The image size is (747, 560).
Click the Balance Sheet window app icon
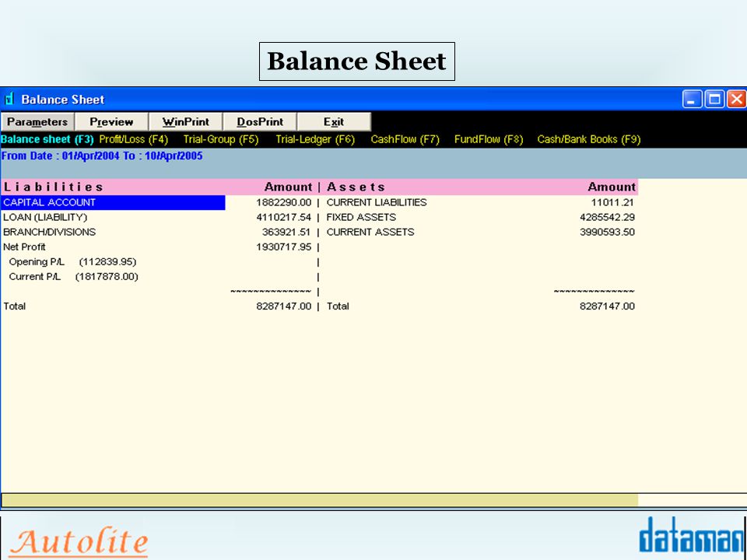[9, 99]
